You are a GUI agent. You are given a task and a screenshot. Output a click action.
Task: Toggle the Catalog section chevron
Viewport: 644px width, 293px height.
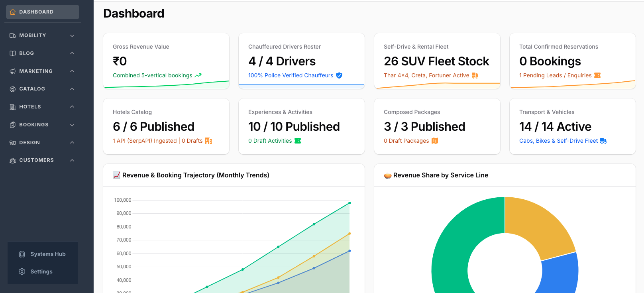[72, 89]
